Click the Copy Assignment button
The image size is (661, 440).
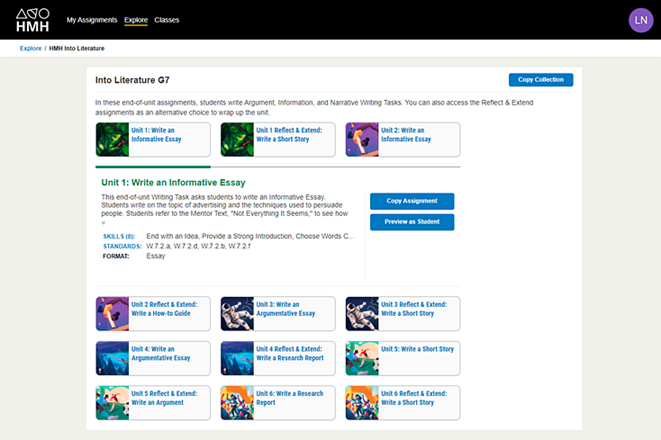tap(412, 201)
